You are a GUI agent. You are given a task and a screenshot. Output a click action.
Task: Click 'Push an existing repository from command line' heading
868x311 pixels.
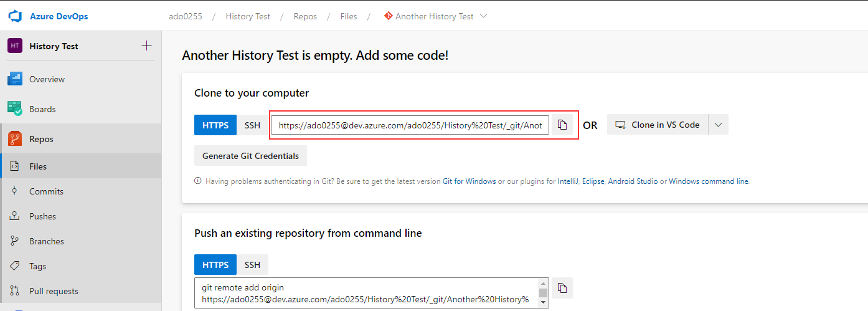click(x=308, y=233)
